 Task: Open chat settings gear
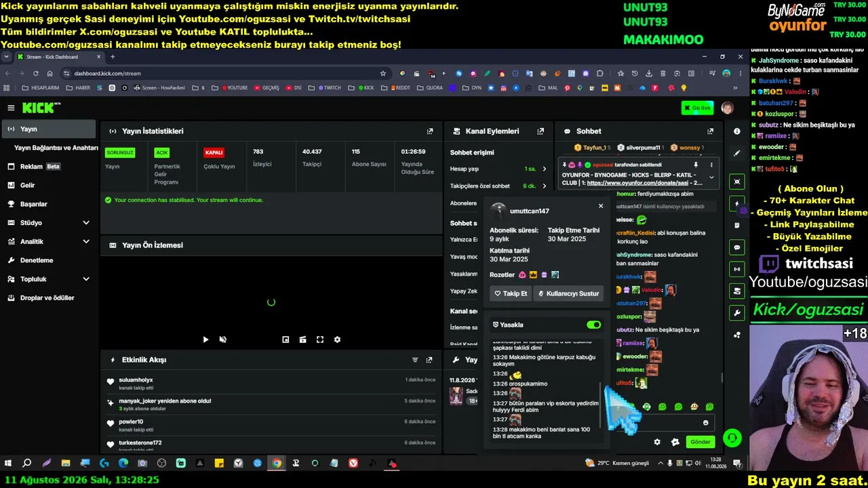(x=657, y=442)
